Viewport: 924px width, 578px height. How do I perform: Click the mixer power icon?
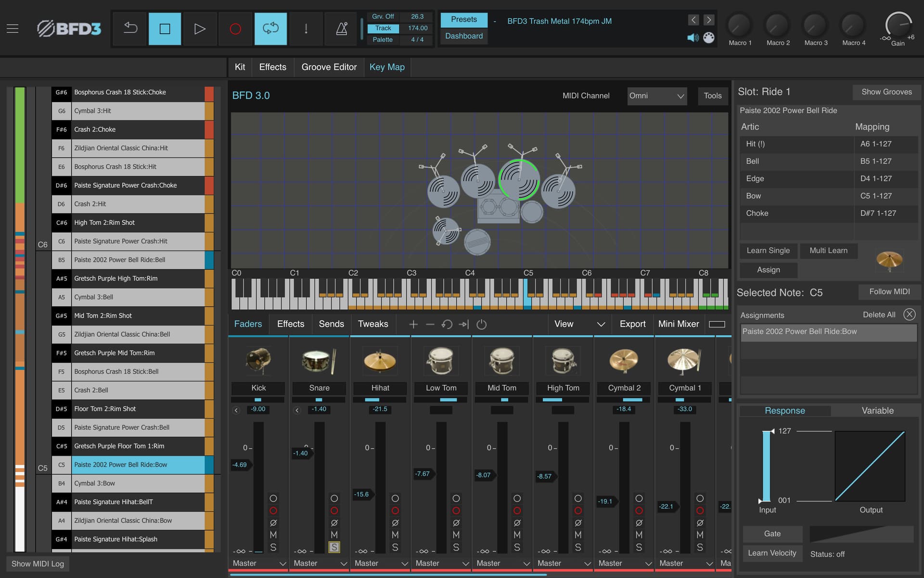pos(481,325)
